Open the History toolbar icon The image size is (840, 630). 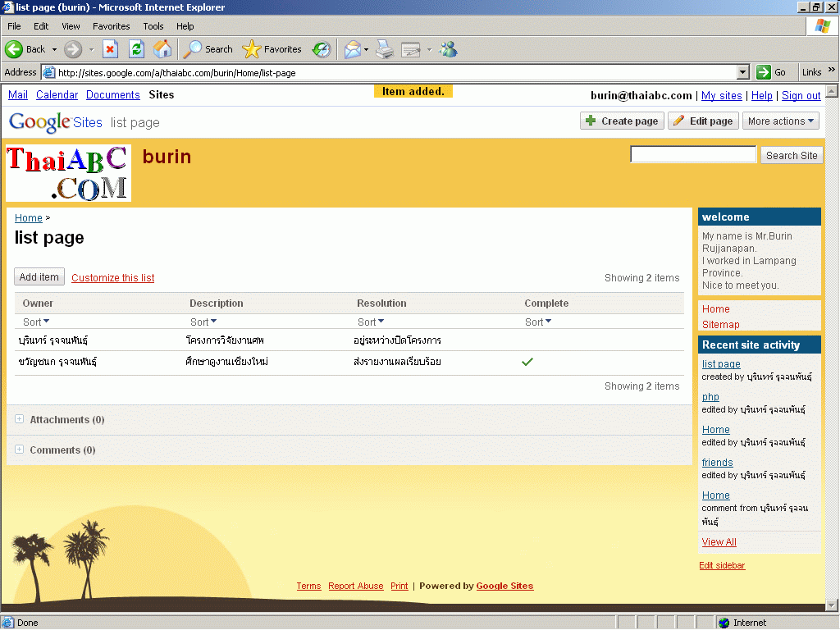tap(322, 49)
